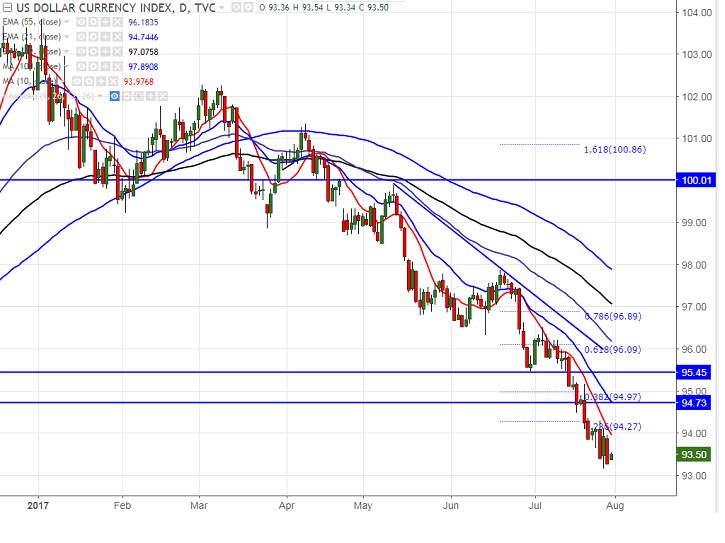Screen dimensions: 725x543
Task: Expand the MA (100, close) dropdown arrow
Action: pos(67,66)
